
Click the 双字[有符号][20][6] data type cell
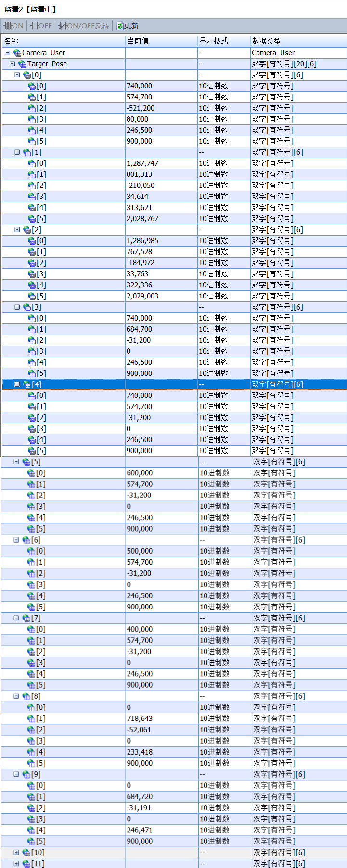coord(298,63)
